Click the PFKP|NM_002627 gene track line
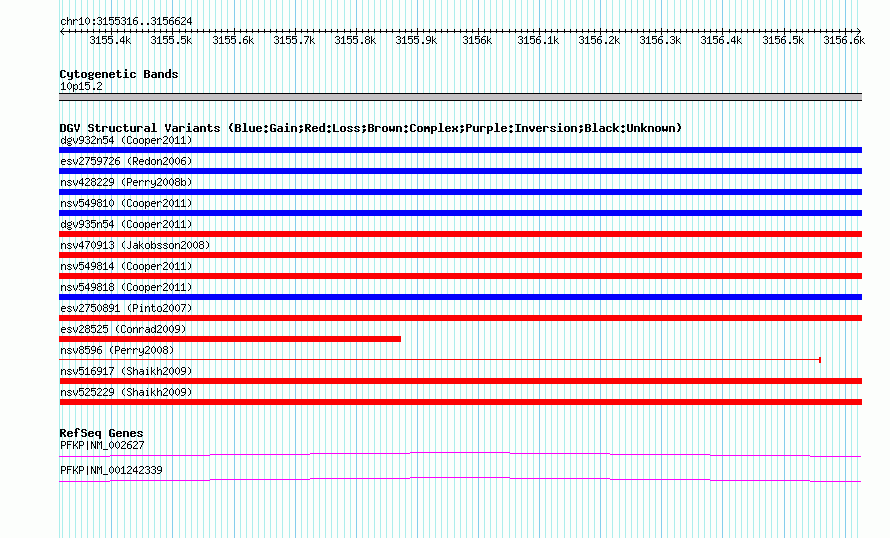Screen dimensions: 890x538 coord(460,454)
